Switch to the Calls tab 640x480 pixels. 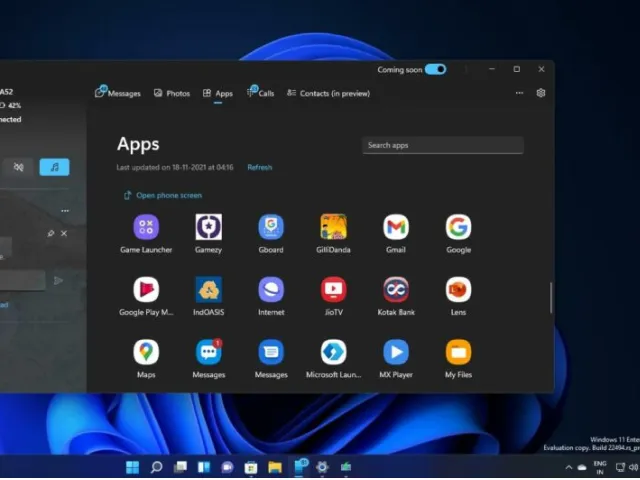[260, 93]
